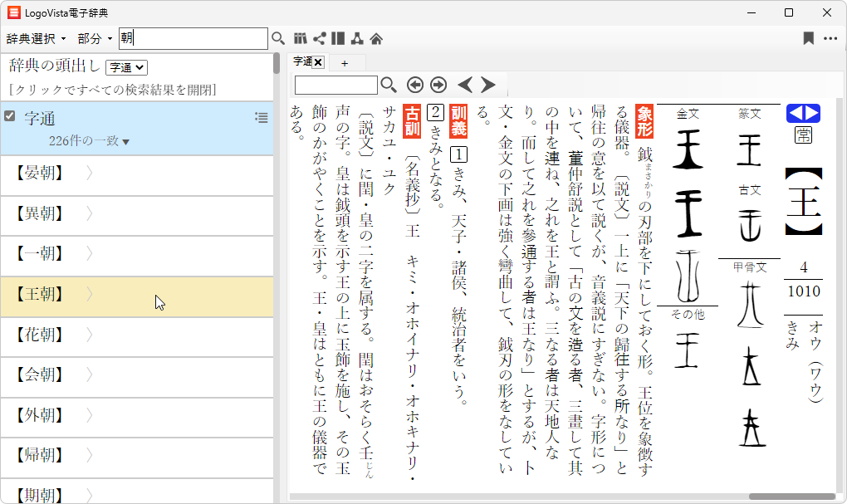Click the main search magnifier icon
This screenshot has height=504, width=847.
[278, 38]
